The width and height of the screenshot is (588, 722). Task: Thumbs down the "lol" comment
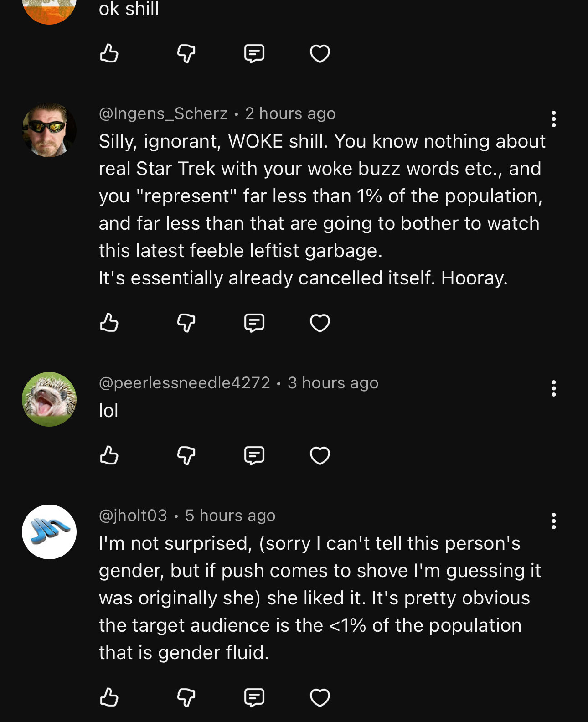tap(186, 455)
